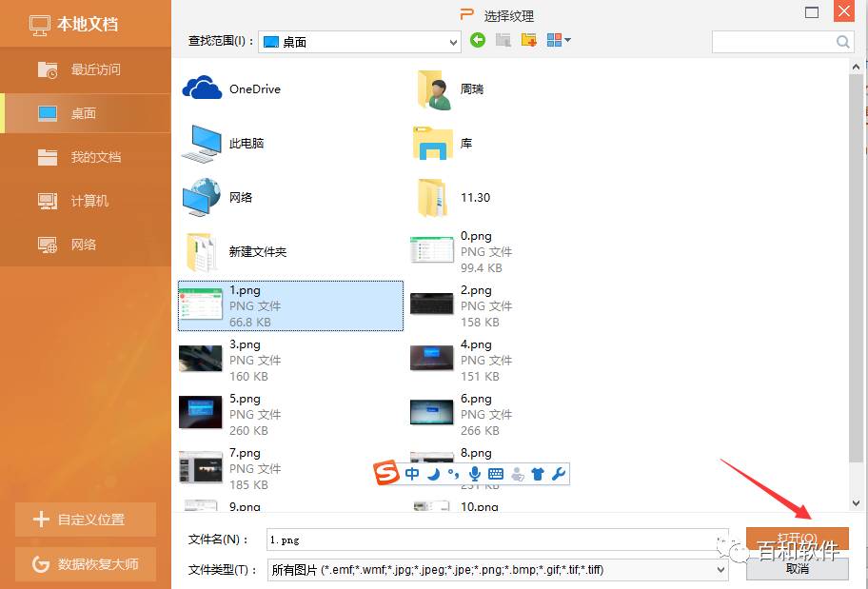Select the 7.png file

(x=230, y=469)
